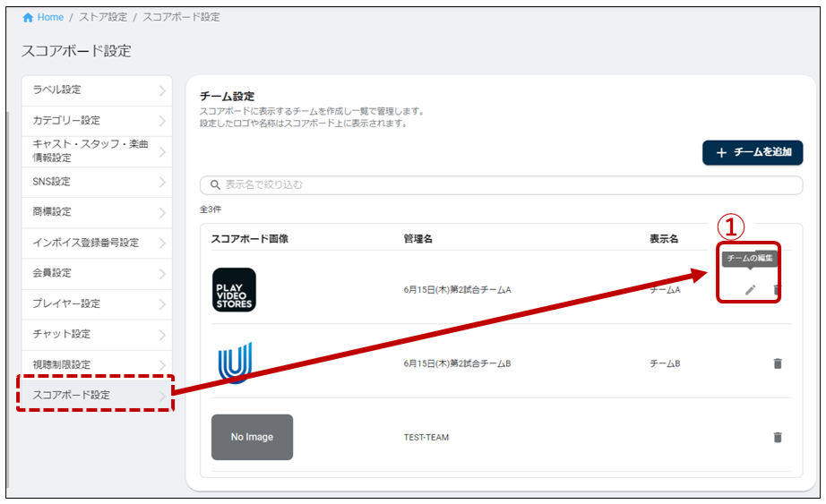Click the チームB display name cell
Image resolution: width=826 pixels, height=504 pixels.
(x=665, y=363)
